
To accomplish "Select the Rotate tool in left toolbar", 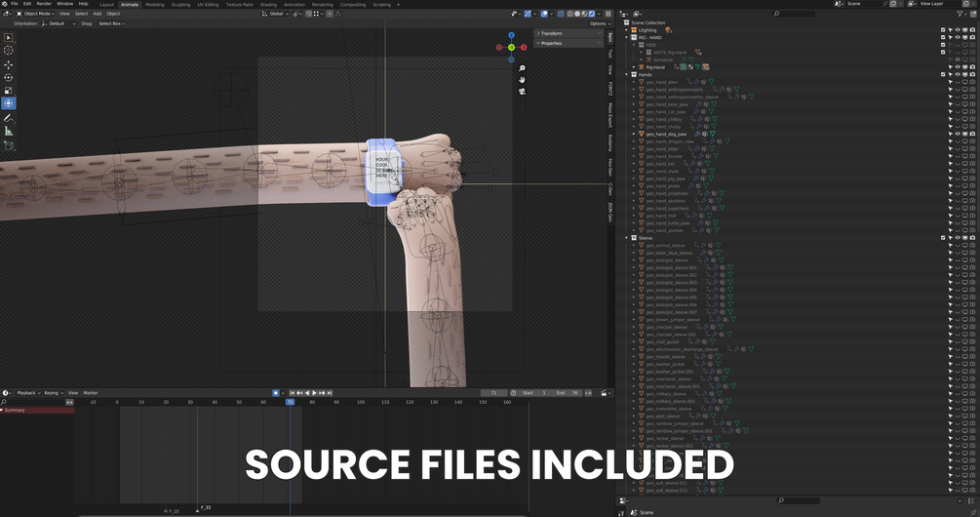I will (x=9, y=77).
